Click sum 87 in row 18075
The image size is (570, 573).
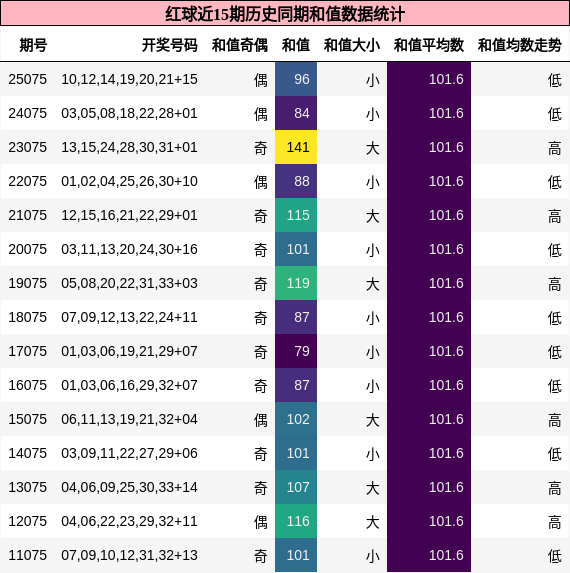click(x=296, y=317)
